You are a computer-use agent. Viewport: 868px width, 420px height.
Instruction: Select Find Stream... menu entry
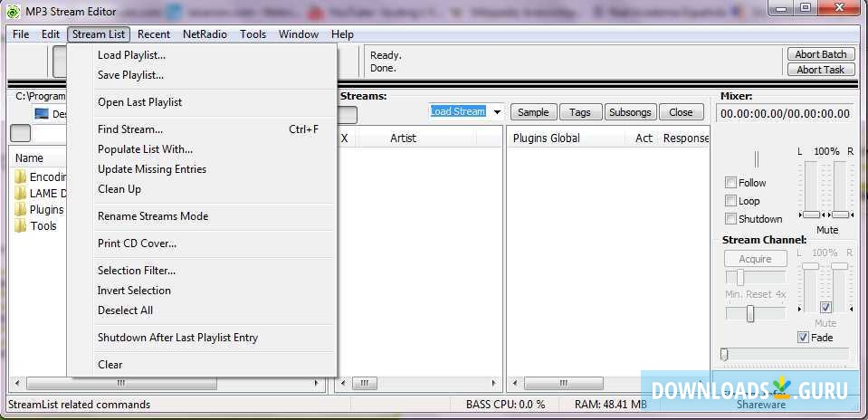[202, 129]
